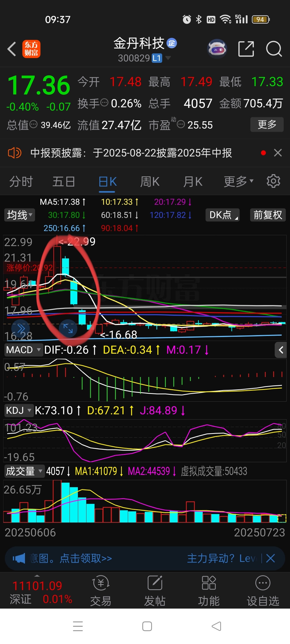Screen dimensions: 290x644
Task: Switch to 分时 tab
Action: click(21, 182)
